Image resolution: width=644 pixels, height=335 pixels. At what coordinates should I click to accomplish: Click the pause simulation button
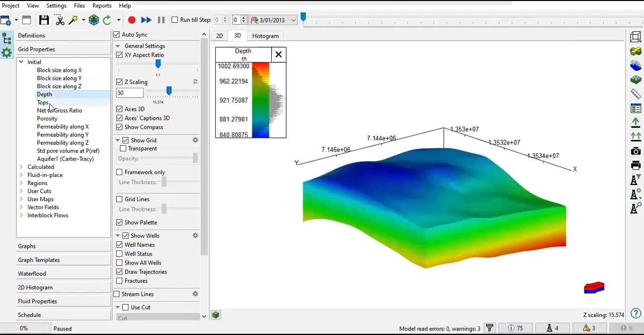[x=161, y=20]
